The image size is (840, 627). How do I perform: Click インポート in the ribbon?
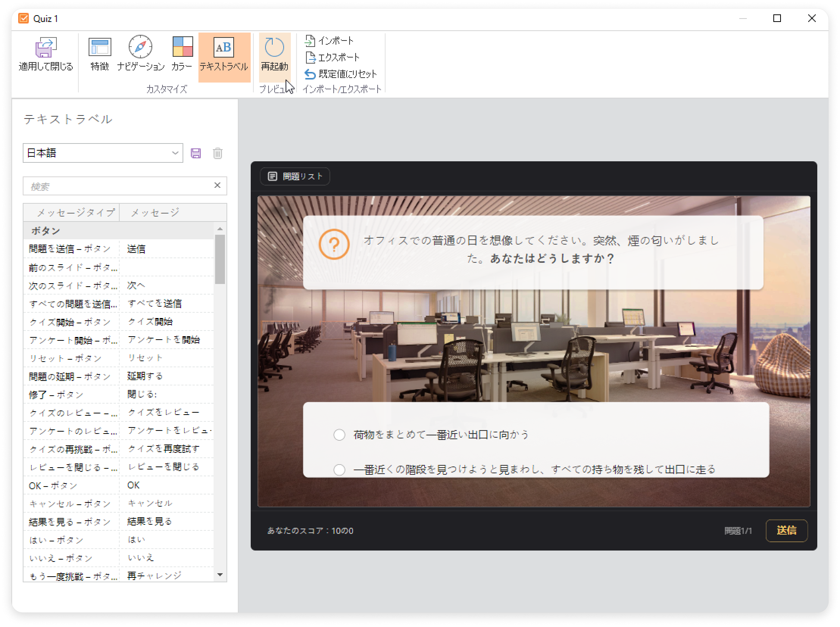click(329, 40)
